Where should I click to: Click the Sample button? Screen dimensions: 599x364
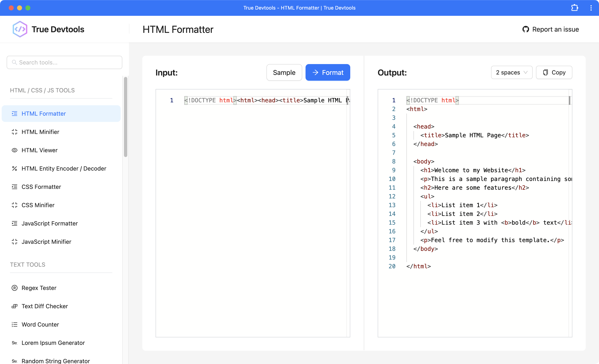tap(284, 72)
